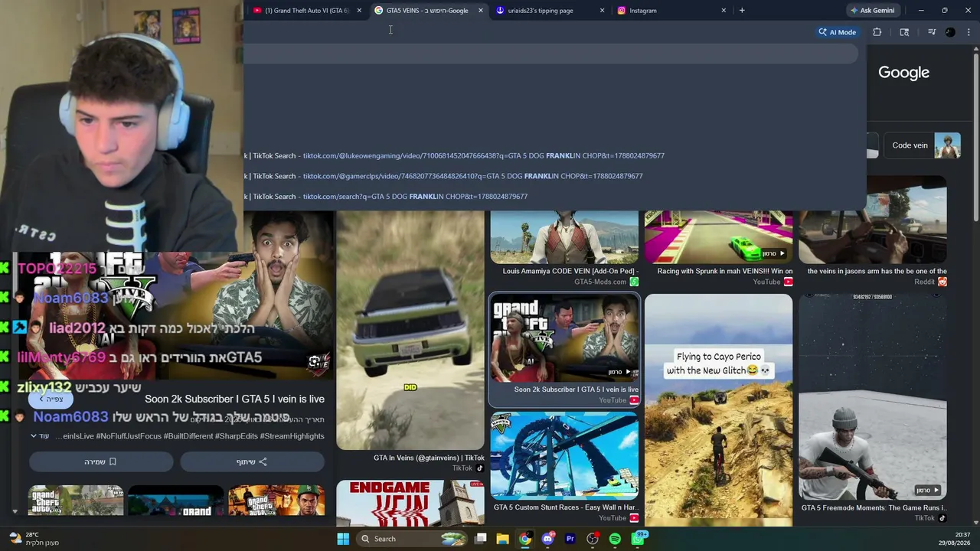
Task: Select the GTA5 VEINS Google search tab
Action: [427, 11]
